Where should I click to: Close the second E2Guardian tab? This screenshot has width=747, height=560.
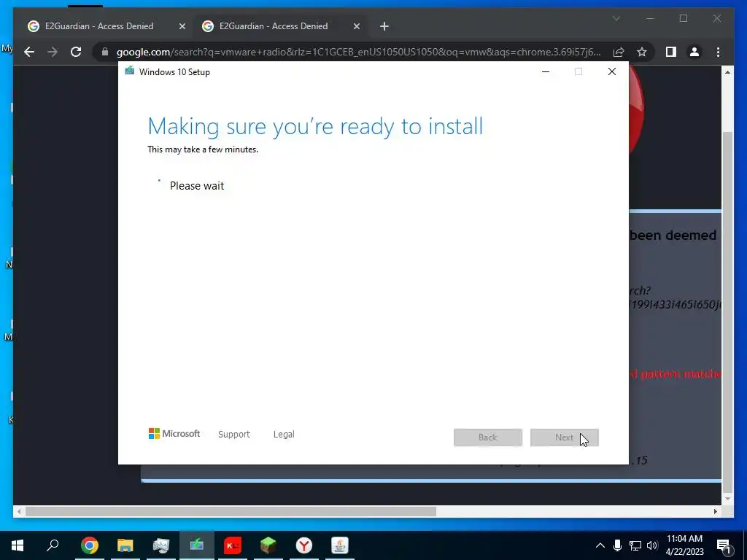356,26
